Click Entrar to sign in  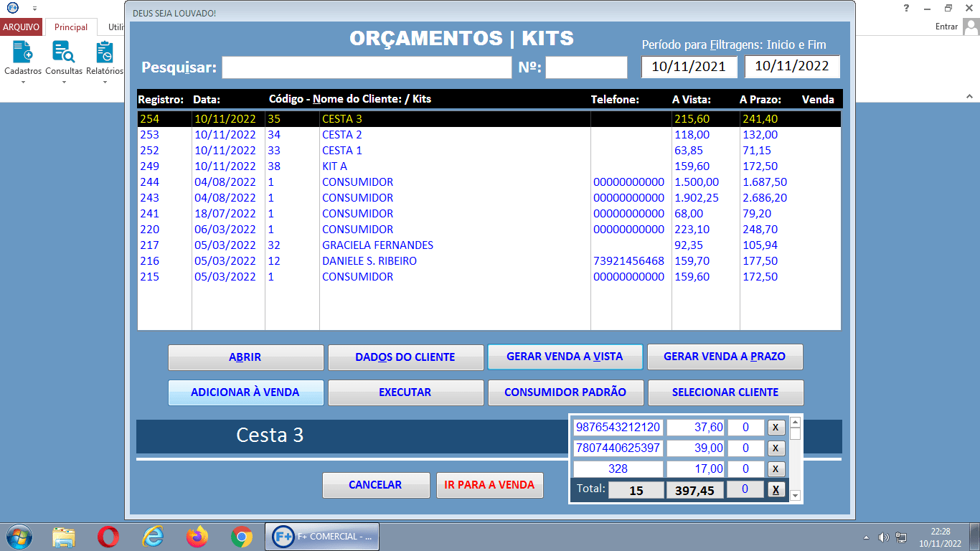947,27
